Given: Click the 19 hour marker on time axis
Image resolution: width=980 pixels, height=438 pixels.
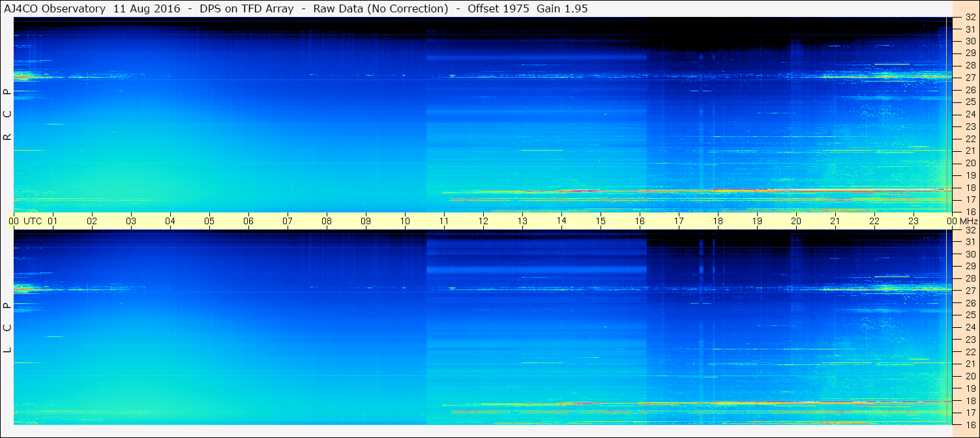Looking at the screenshot, I should [x=757, y=221].
